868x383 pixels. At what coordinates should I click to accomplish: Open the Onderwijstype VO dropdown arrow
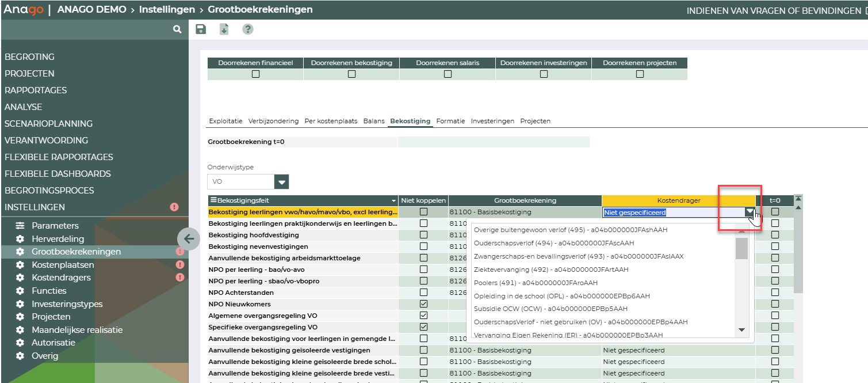(281, 182)
